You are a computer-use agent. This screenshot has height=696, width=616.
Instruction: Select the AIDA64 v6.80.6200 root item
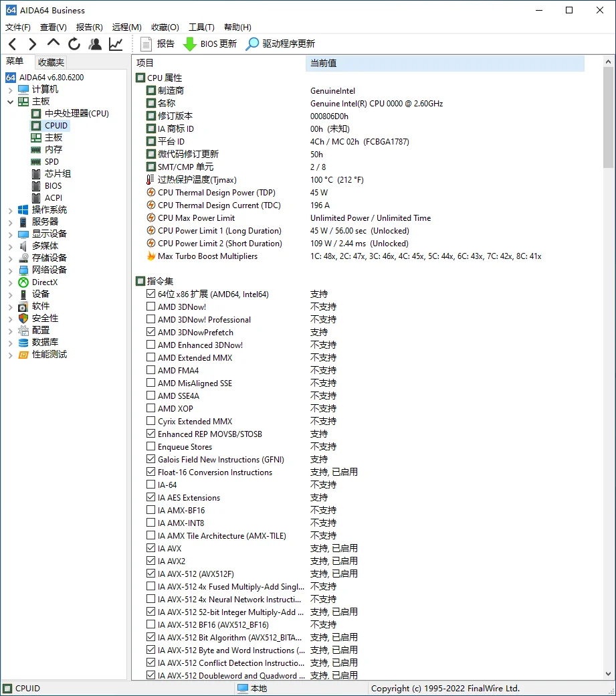(52, 77)
